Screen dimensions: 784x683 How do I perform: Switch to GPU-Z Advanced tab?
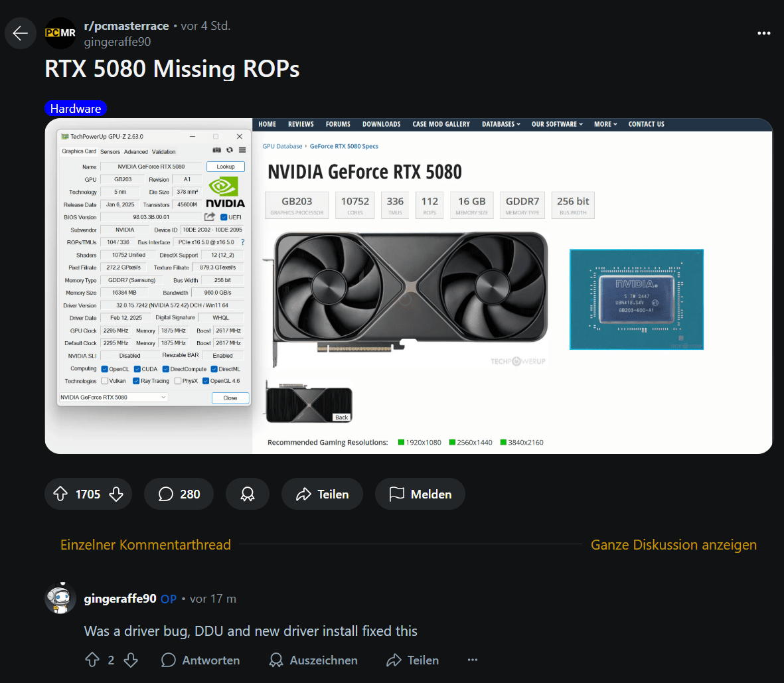(x=136, y=152)
